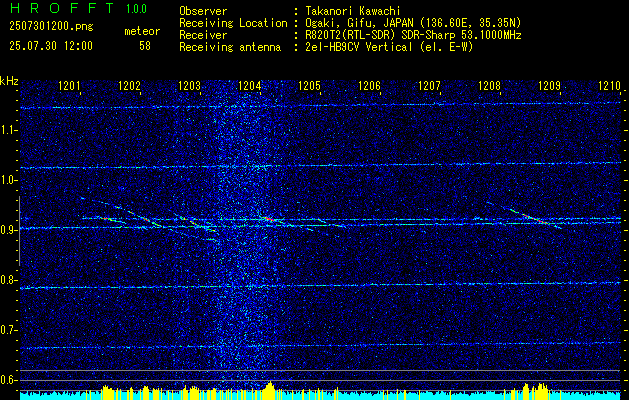Select observer name Takanori Kawachi

(x=353, y=11)
